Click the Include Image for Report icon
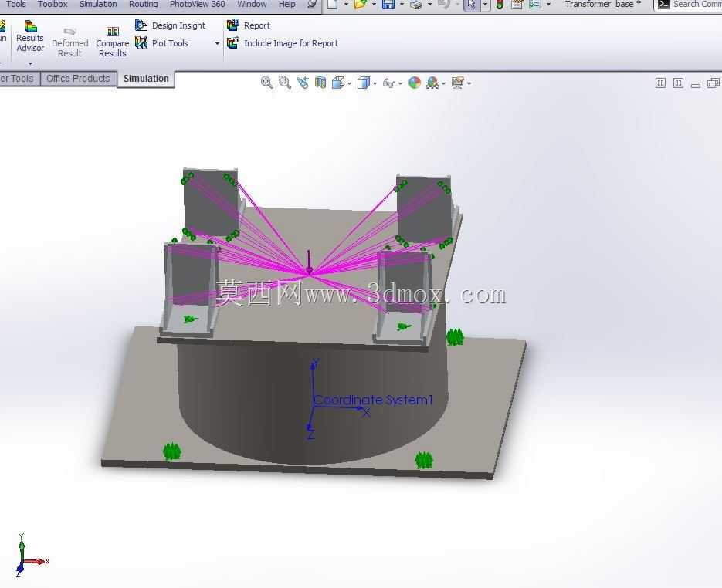 [x=233, y=42]
